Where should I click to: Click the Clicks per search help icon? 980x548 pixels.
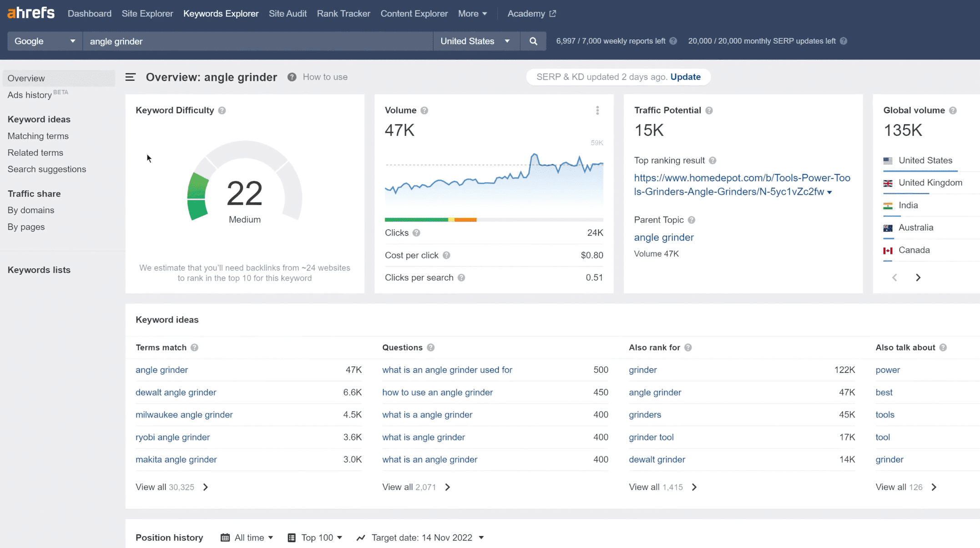click(461, 278)
